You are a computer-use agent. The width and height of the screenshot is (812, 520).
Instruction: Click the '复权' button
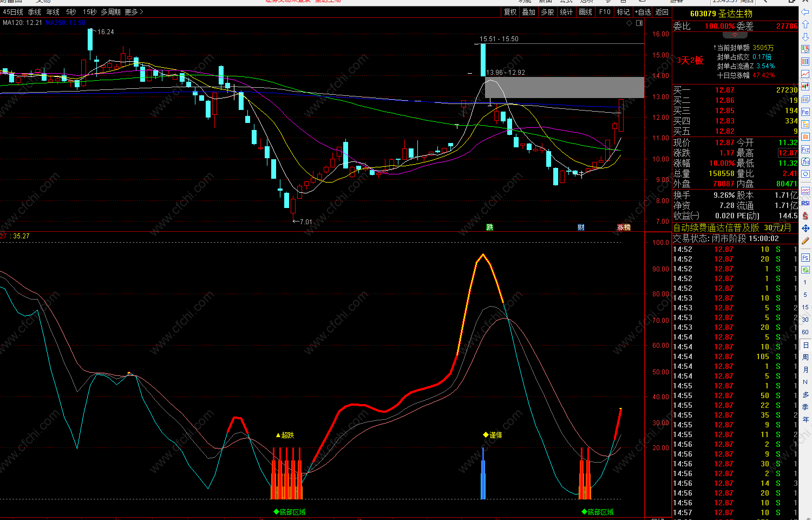[510, 12]
